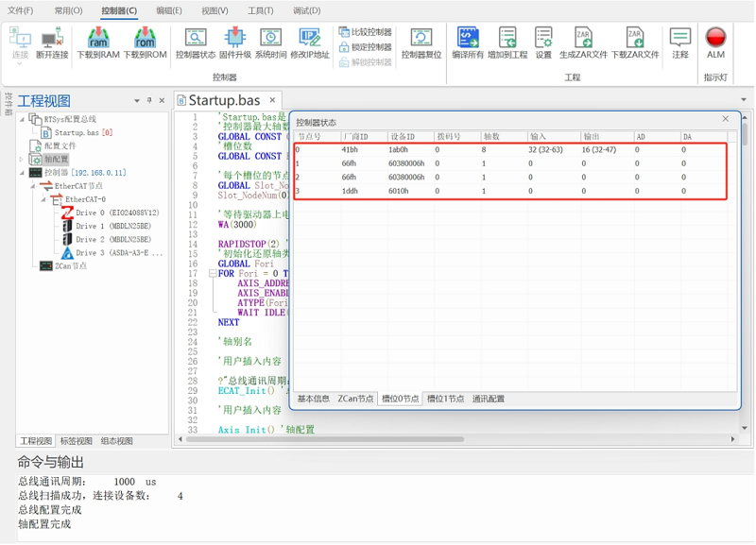Click the 断开连接 disconnect icon
756x545 pixels.
coord(52,43)
